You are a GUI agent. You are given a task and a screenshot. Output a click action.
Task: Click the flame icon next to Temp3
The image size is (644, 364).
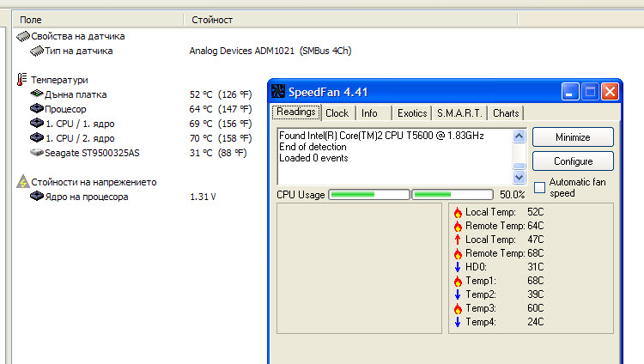(458, 308)
